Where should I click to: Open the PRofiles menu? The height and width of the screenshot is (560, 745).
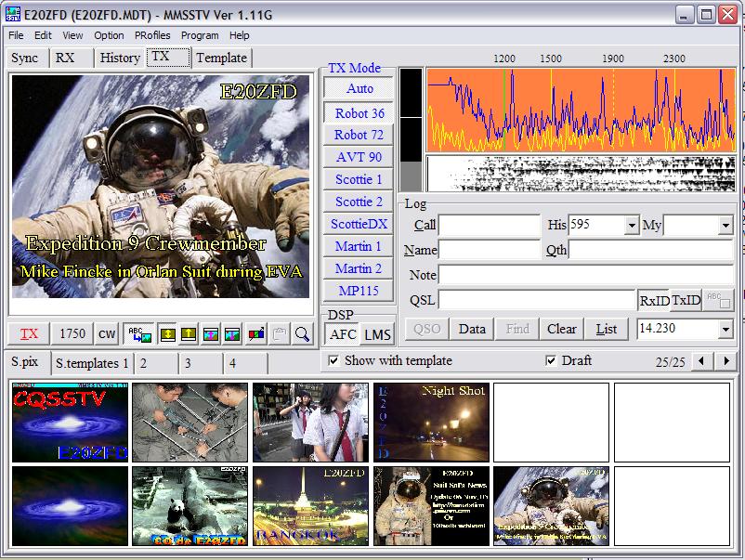(x=152, y=35)
